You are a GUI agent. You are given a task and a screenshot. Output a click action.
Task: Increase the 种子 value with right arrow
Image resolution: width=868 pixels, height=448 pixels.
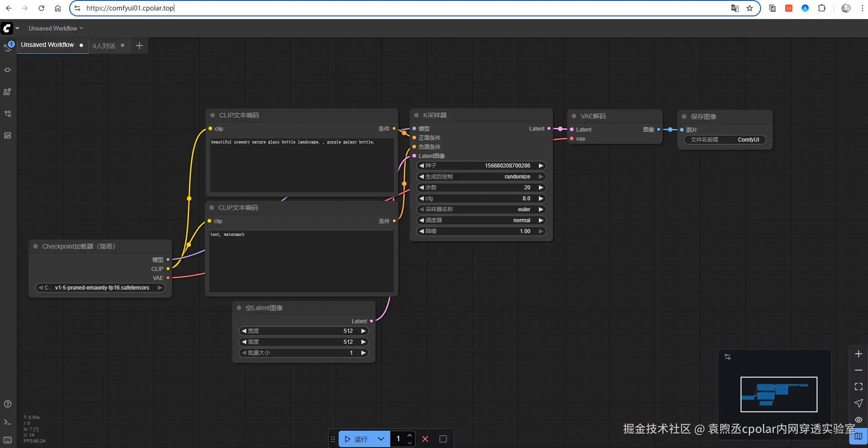[541, 166]
